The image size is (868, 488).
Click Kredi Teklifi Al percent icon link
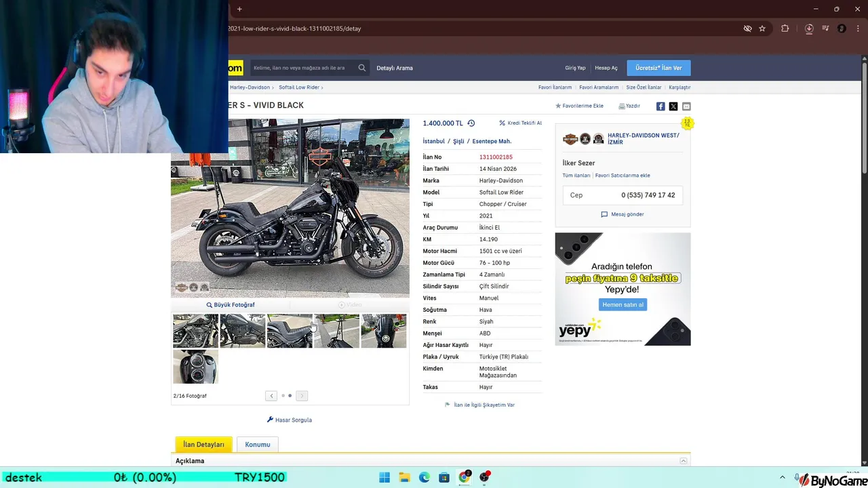pyautogui.click(x=520, y=123)
